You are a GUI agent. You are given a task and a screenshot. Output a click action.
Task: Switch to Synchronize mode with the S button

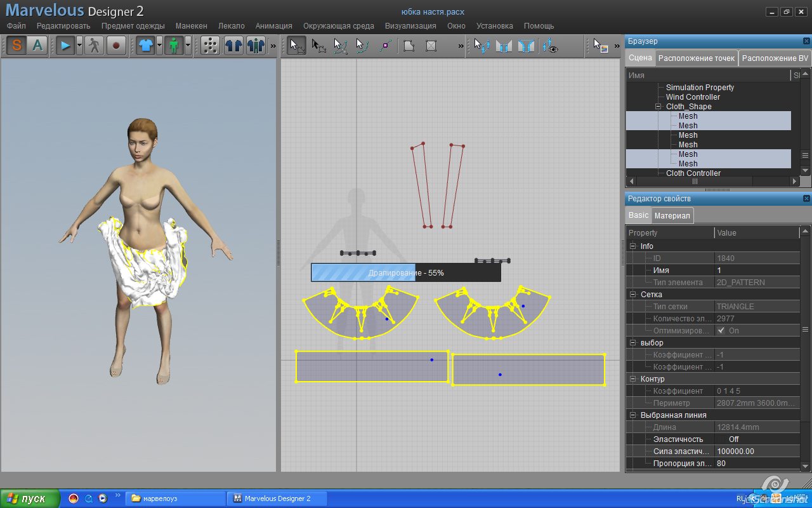click(x=16, y=46)
